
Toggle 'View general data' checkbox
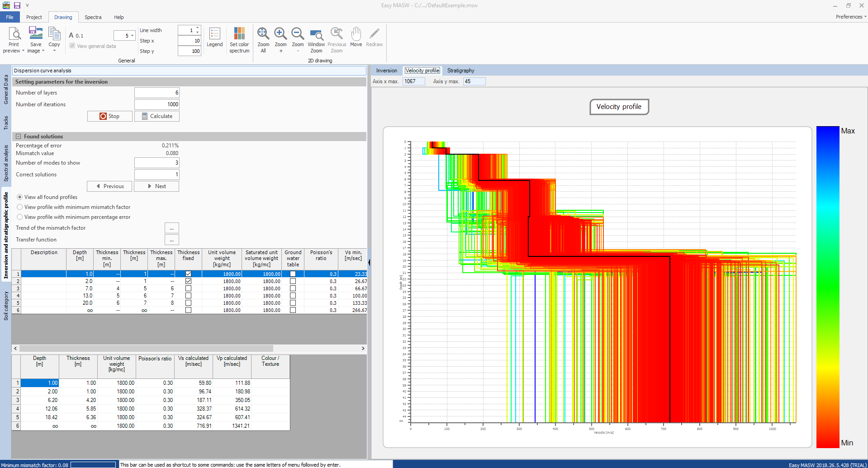[x=72, y=46]
